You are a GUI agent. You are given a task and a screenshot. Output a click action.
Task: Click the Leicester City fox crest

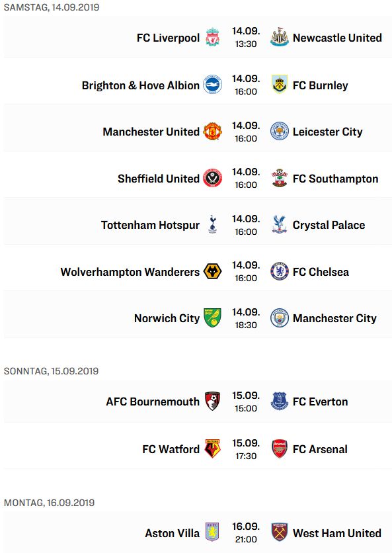279,131
